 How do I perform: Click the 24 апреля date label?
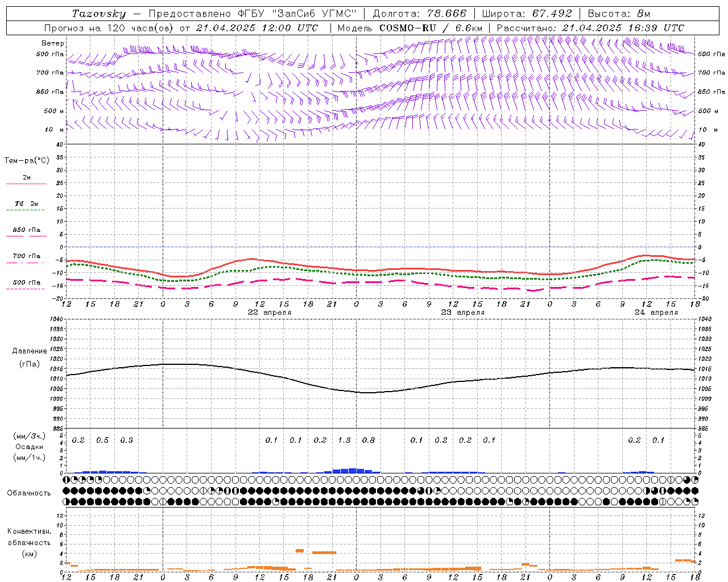click(x=656, y=313)
